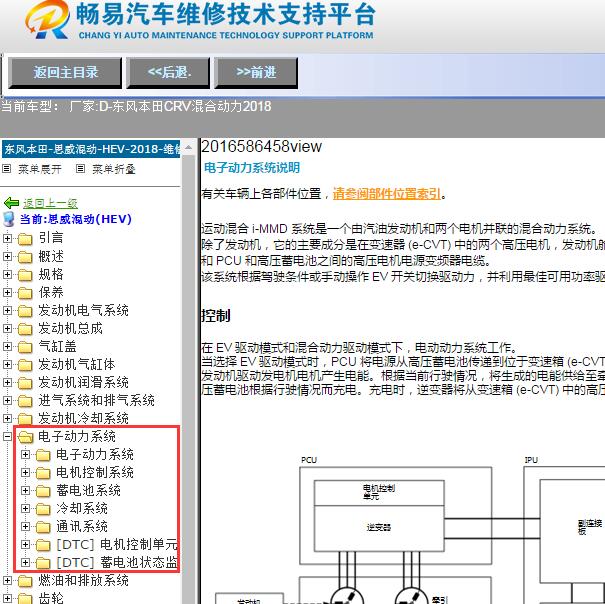Expand the 保养 tree node
Screen dimensions: 605x604
tap(7, 292)
